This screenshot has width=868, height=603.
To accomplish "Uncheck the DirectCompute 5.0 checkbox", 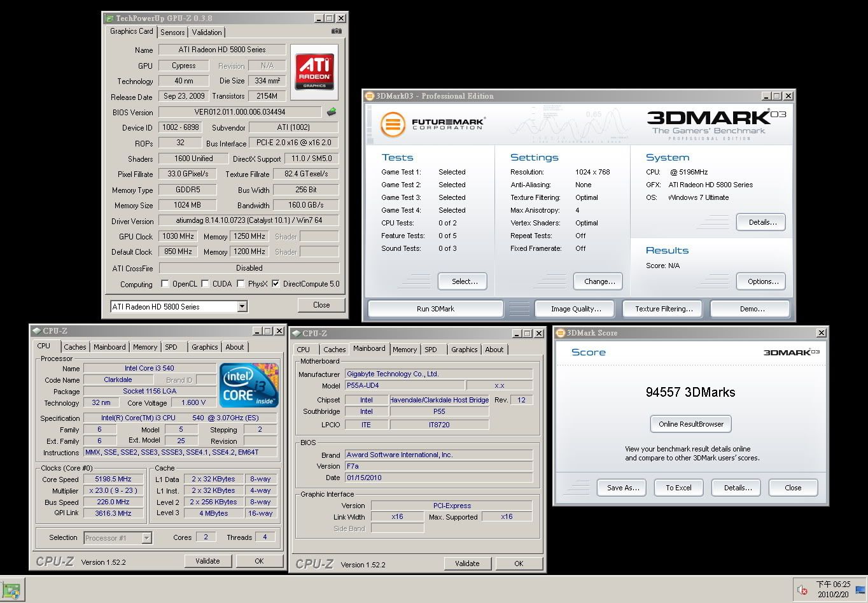I will (x=276, y=284).
